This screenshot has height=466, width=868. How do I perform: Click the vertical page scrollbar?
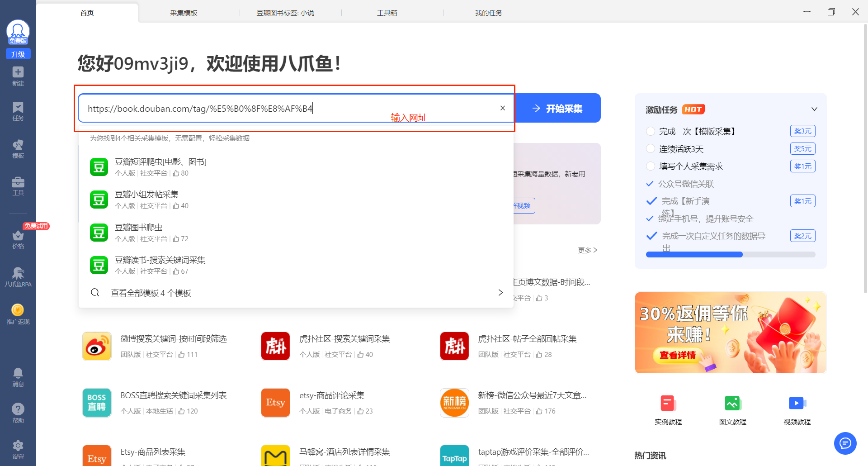pos(865,158)
